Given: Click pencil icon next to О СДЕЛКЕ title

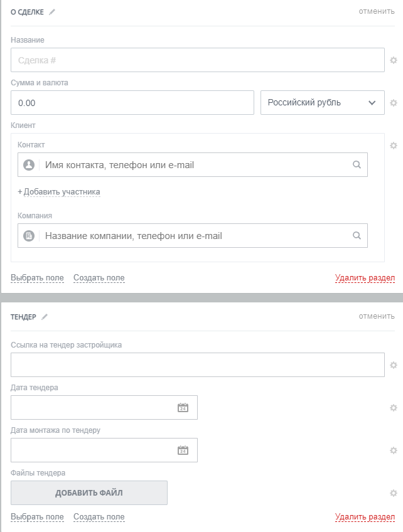Looking at the screenshot, I should click(52, 12).
